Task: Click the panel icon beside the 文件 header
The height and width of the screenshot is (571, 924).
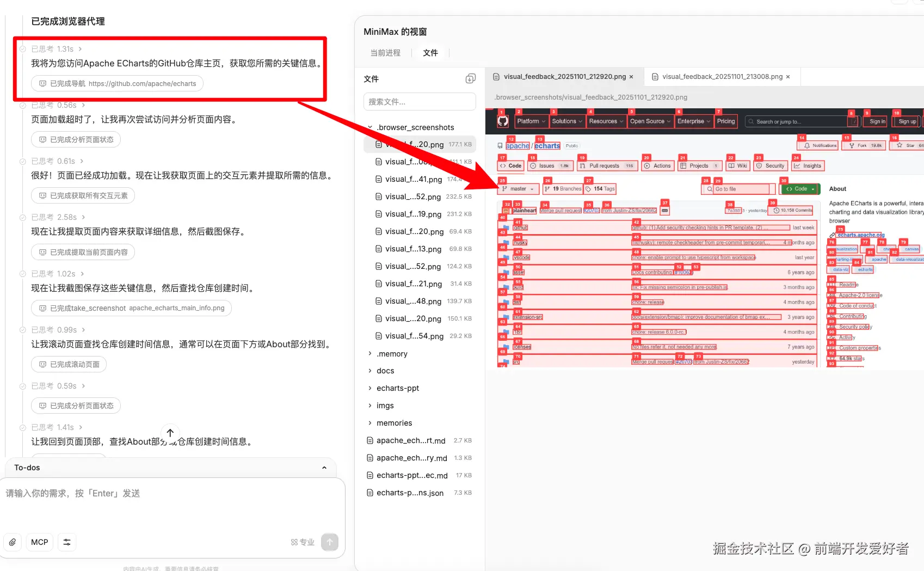Action: [471, 79]
